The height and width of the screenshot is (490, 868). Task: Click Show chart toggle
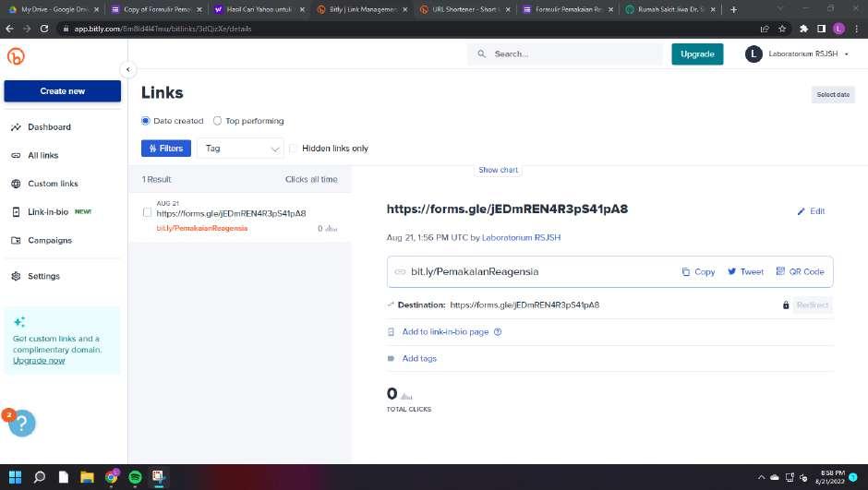[499, 170]
